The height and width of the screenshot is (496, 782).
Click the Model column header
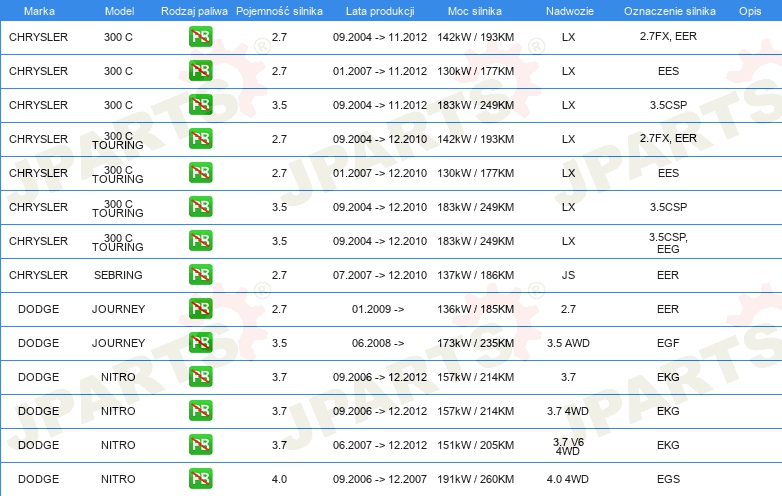pyautogui.click(x=119, y=11)
